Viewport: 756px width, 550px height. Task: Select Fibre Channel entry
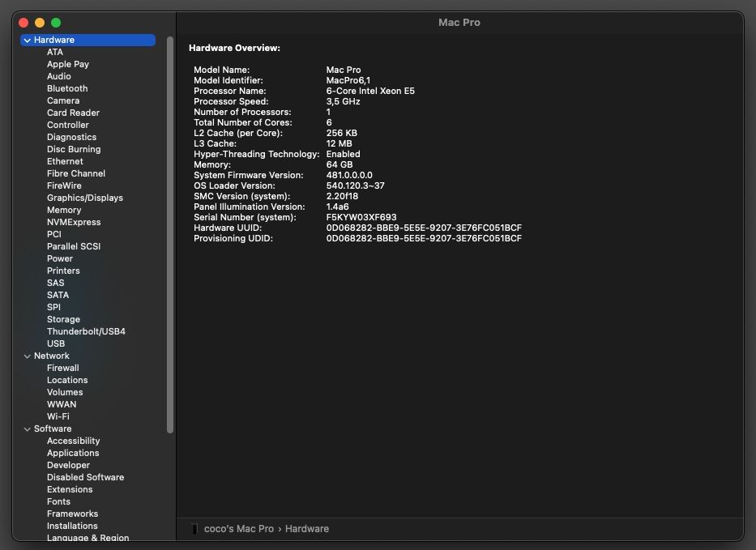[76, 173]
